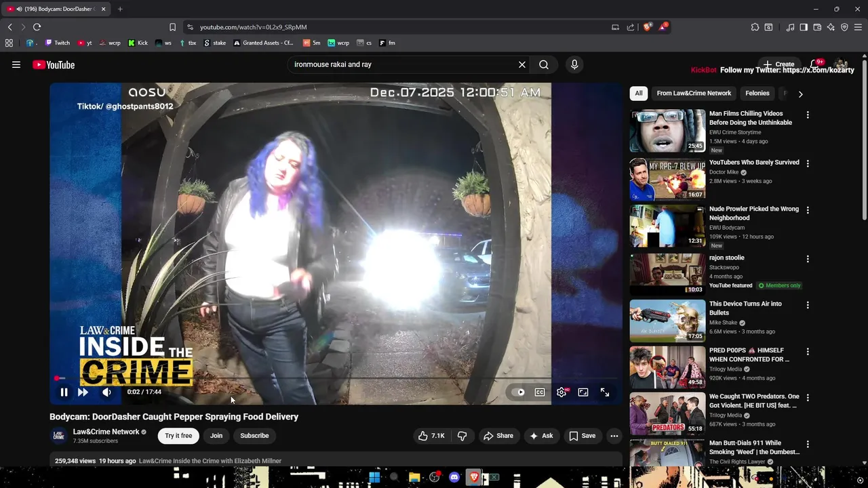Show more filter chips with arrow
The height and width of the screenshot is (488, 868).
pos(800,94)
